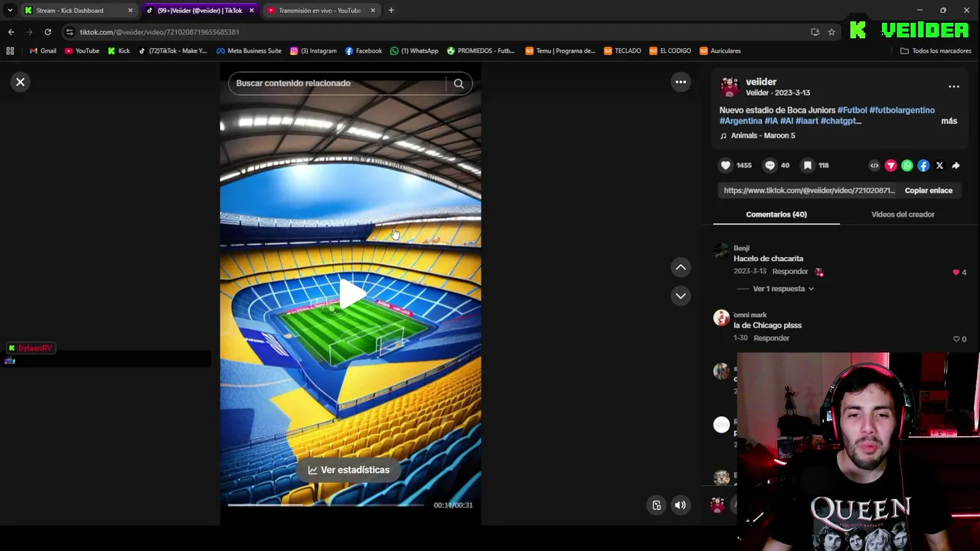Open the tab search dropdown arrow

(x=9, y=11)
